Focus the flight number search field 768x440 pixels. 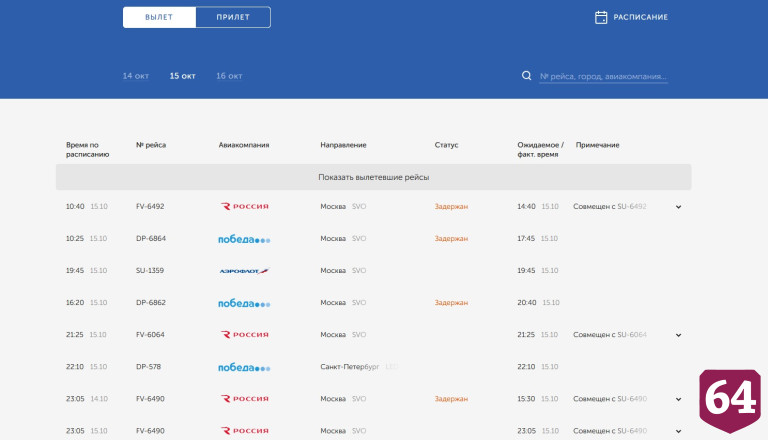[603, 76]
